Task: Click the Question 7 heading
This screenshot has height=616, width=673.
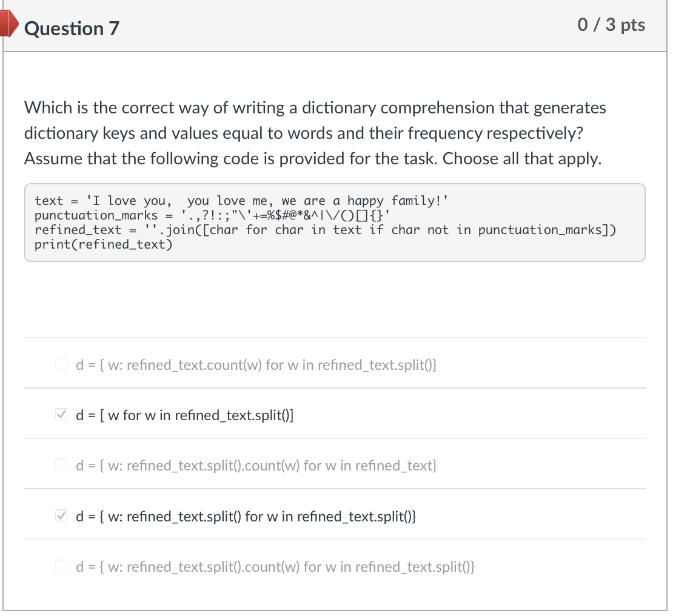Action: (x=72, y=28)
